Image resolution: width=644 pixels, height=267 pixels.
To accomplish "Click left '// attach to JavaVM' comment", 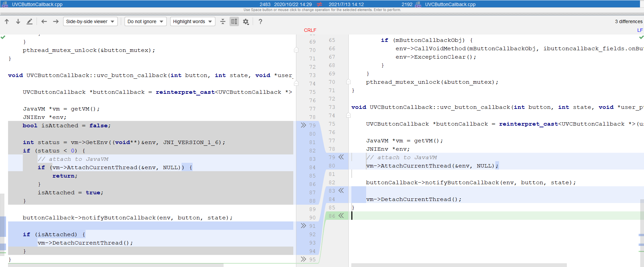I will coord(73,159).
